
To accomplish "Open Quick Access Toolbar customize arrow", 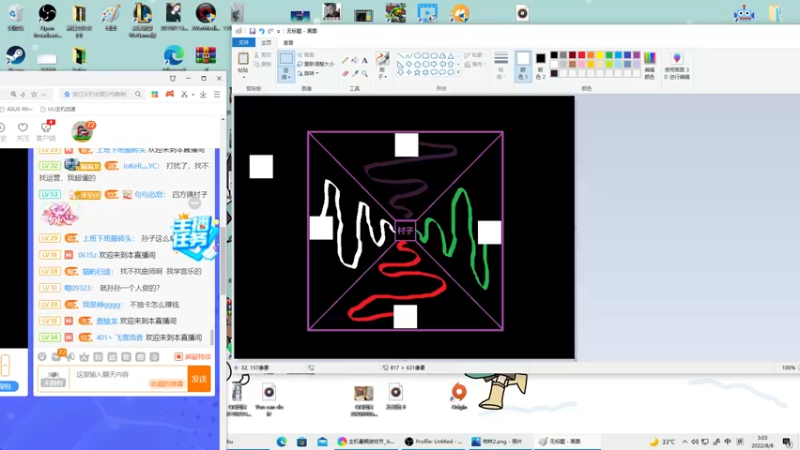I will click(279, 31).
